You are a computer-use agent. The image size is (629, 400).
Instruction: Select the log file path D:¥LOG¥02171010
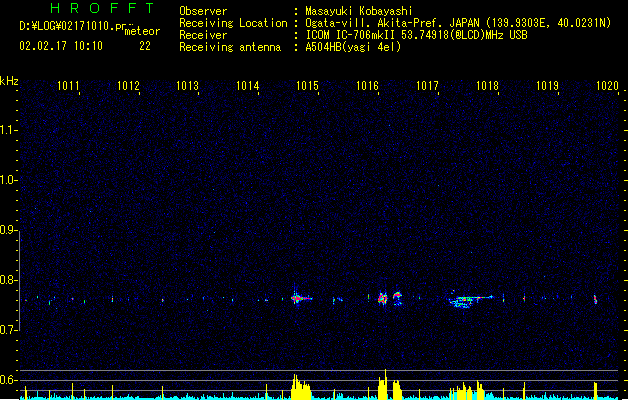(x=72, y=26)
